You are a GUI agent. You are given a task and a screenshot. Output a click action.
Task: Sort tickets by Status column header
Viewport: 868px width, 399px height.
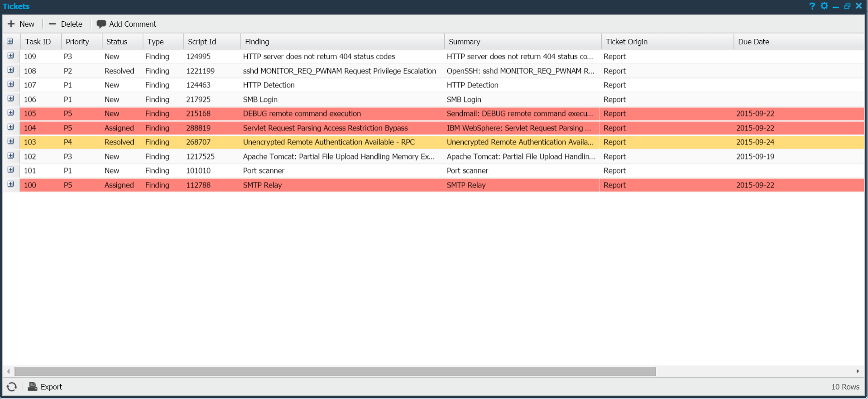117,42
